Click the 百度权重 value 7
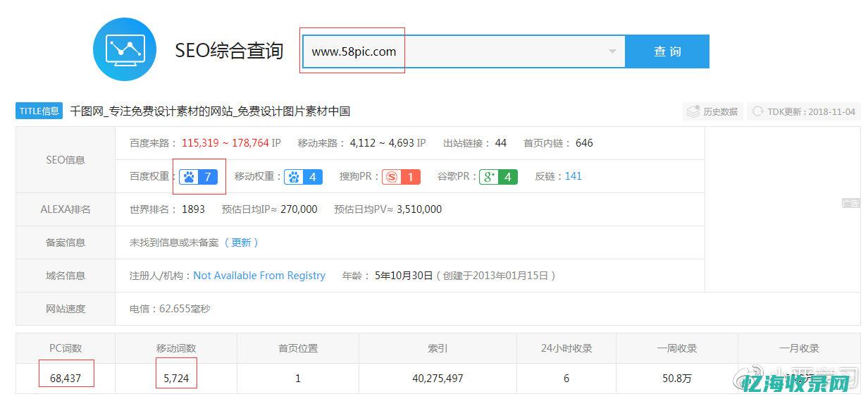This screenshot has height=399, width=868. (208, 177)
